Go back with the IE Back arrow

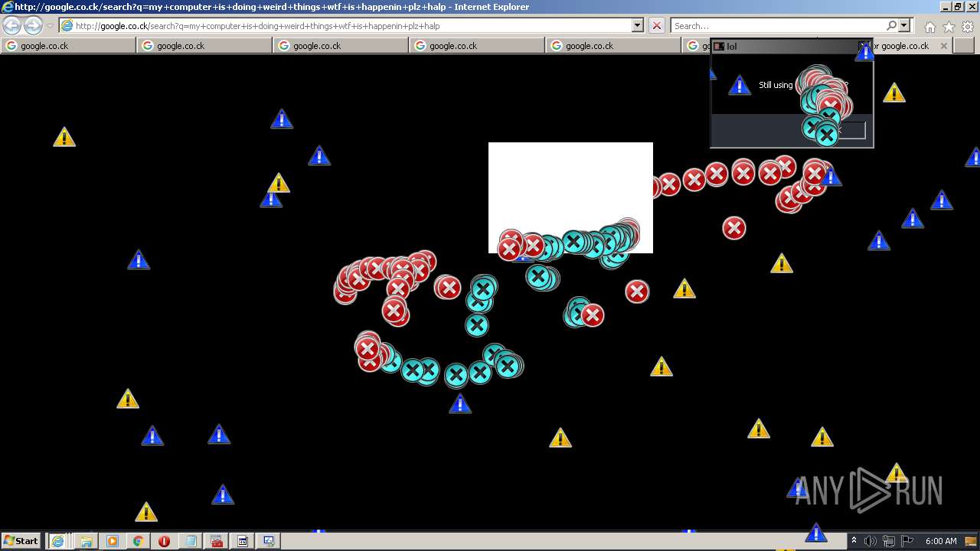click(11, 25)
